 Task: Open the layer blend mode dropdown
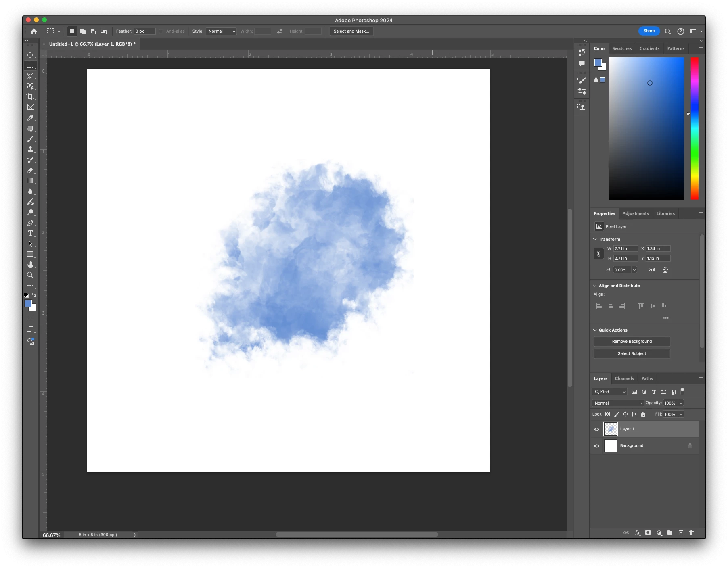[x=618, y=403]
